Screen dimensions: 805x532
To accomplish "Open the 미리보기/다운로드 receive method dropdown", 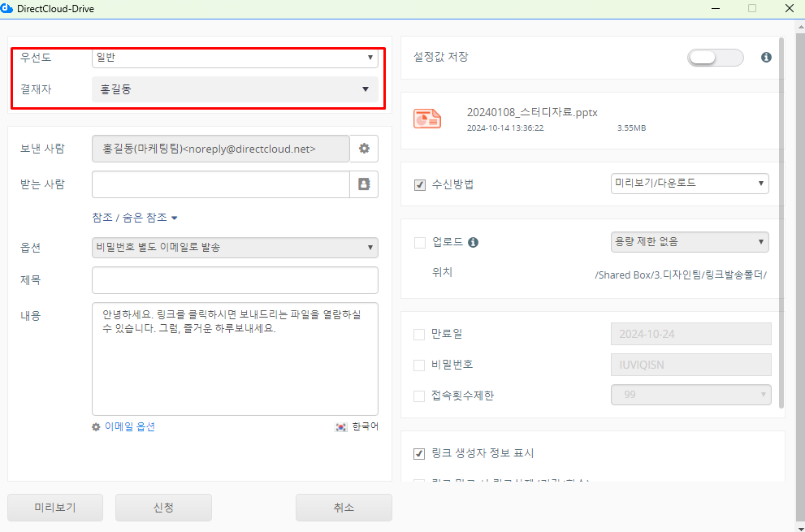I will tap(689, 184).
